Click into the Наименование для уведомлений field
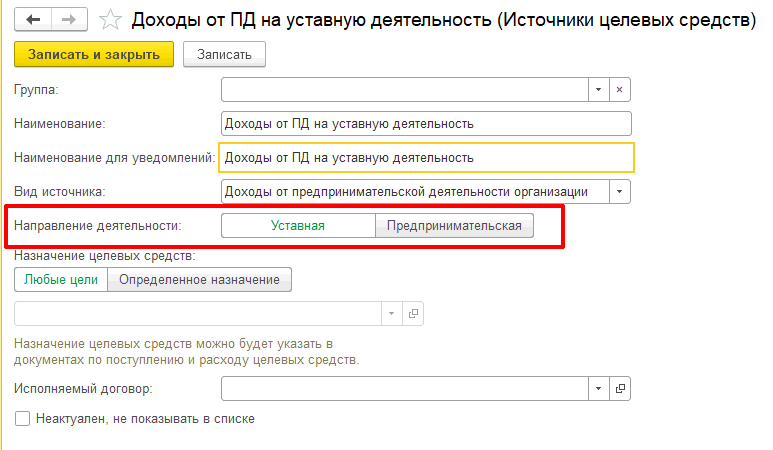This screenshot has width=773, height=450. [426, 158]
